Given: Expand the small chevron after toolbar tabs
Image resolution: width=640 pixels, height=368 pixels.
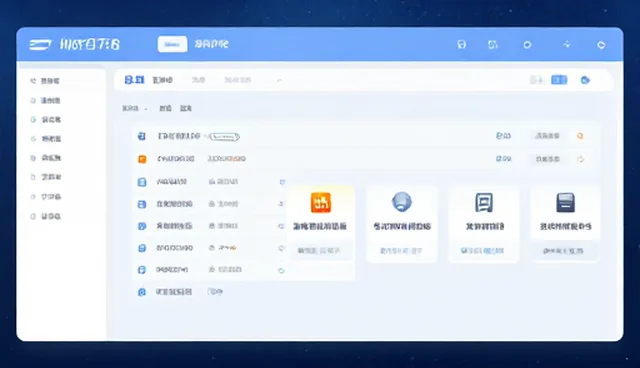Looking at the screenshot, I should tap(279, 80).
